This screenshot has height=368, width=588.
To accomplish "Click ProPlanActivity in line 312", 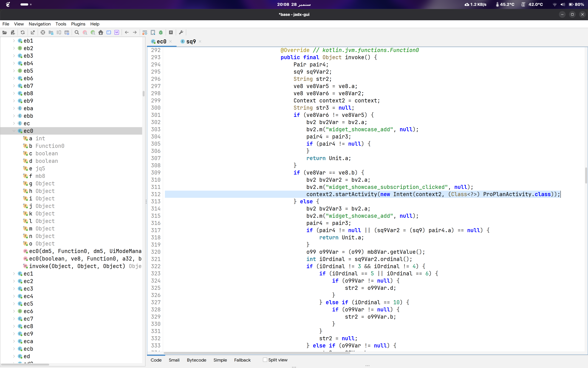I will pyautogui.click(x=507, y=194).
